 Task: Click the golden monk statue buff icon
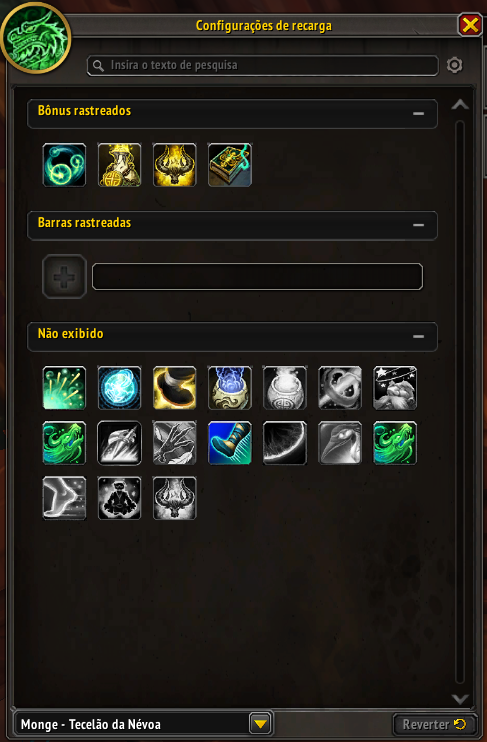pyautogui.click(x=119, y=165)
